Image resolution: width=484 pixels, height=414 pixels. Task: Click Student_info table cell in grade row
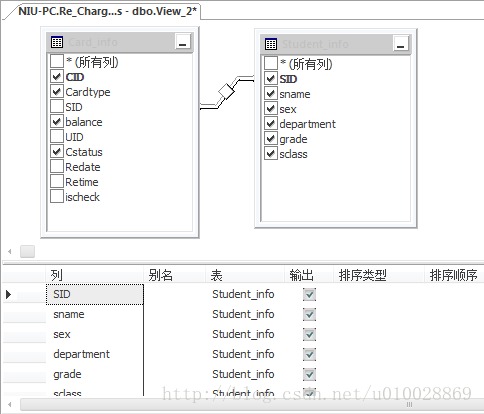coord(245,374)
